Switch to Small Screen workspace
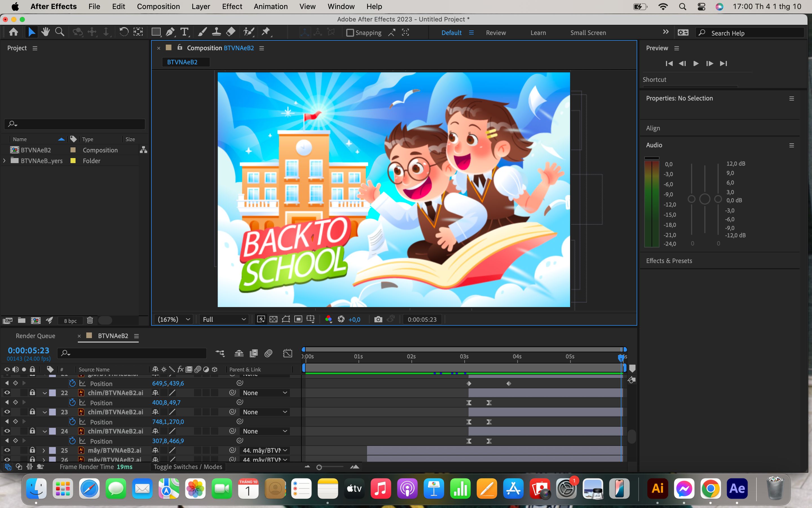The image size is (812, 508). click(x=588, y=32)
